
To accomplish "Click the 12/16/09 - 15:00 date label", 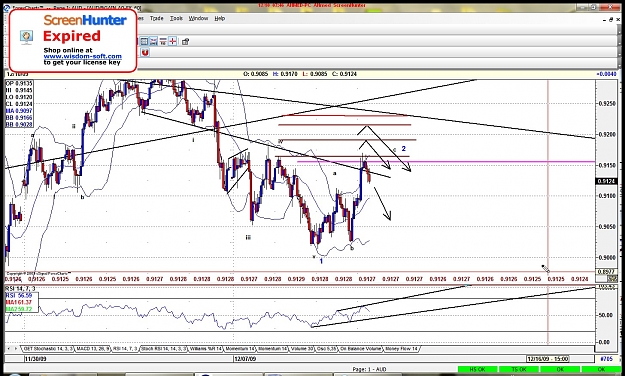I will (548, 359).
